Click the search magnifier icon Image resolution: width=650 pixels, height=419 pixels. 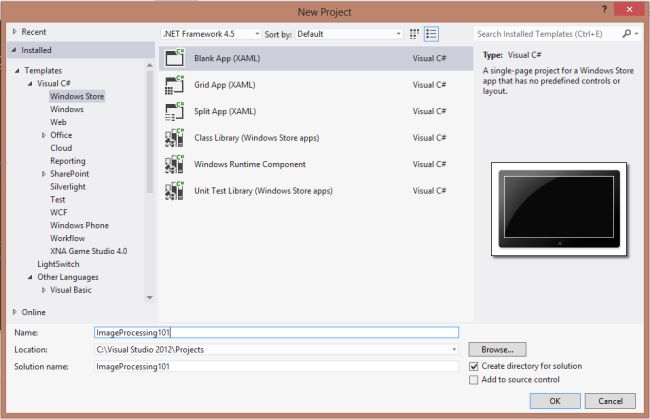click(x=626, y=34)
